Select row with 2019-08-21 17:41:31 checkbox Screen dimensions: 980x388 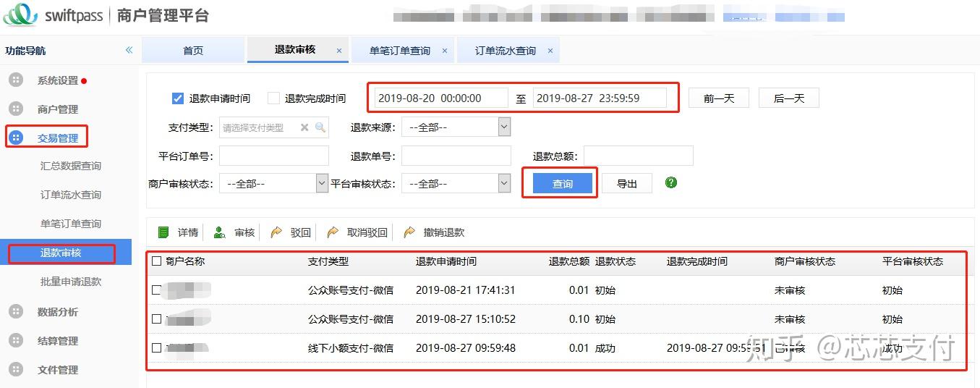tap(157, 290)
